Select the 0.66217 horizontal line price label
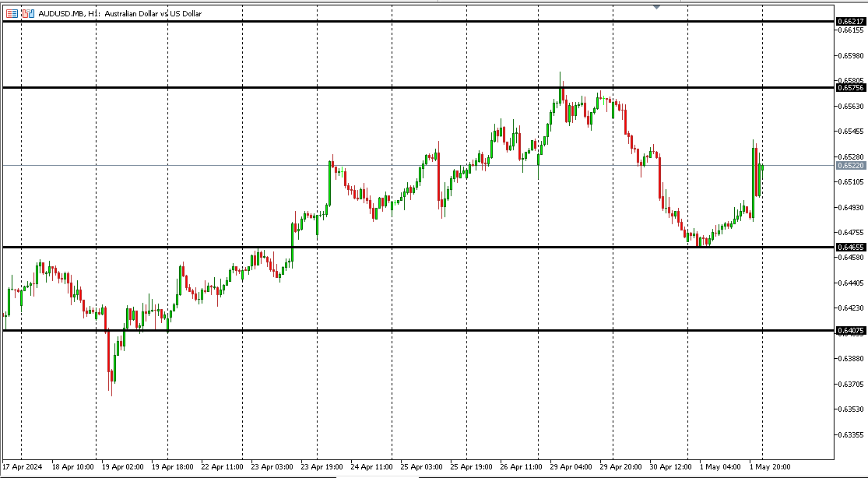Viewport: 868px width, 478px height. point(850,22)
